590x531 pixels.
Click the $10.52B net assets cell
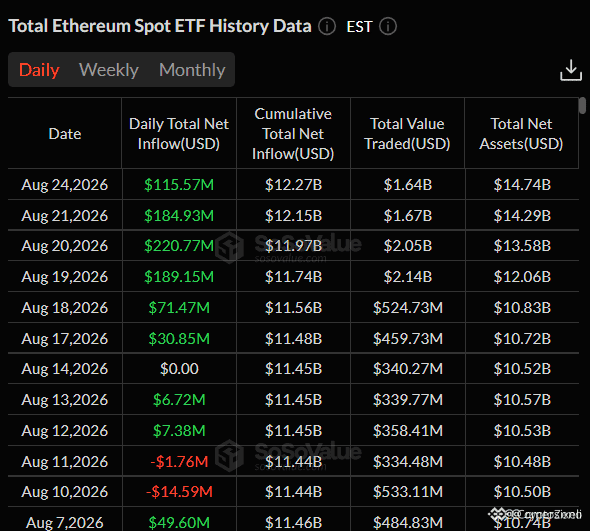coord(522,369)
